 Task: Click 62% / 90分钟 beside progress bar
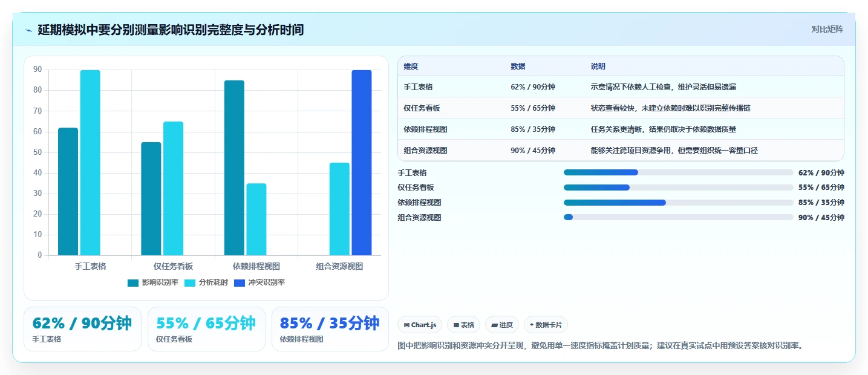[821, 173]
